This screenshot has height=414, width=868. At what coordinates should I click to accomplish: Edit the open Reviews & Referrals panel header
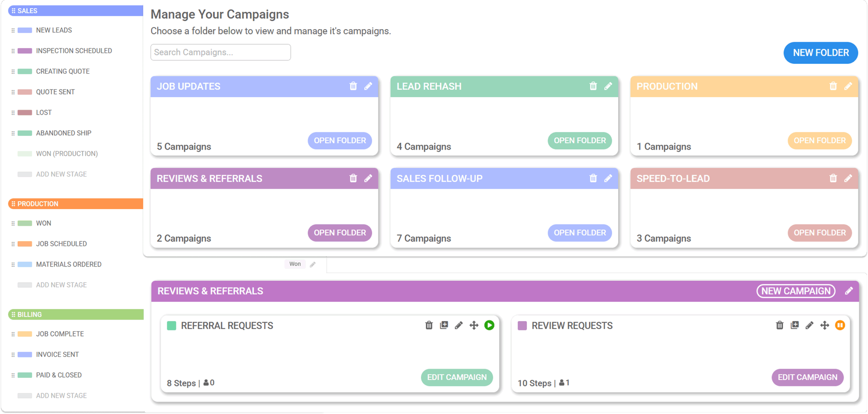(849, 291)
